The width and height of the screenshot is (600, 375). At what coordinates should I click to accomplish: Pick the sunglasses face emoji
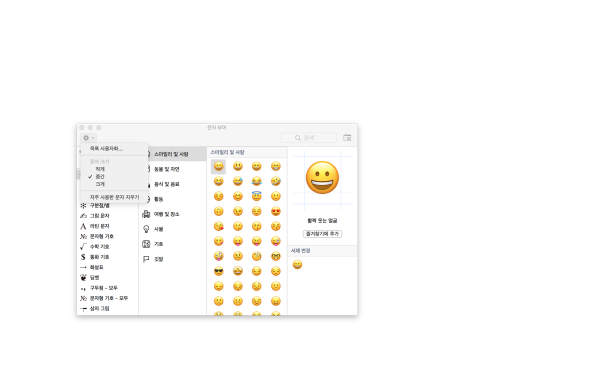point(218,271)
